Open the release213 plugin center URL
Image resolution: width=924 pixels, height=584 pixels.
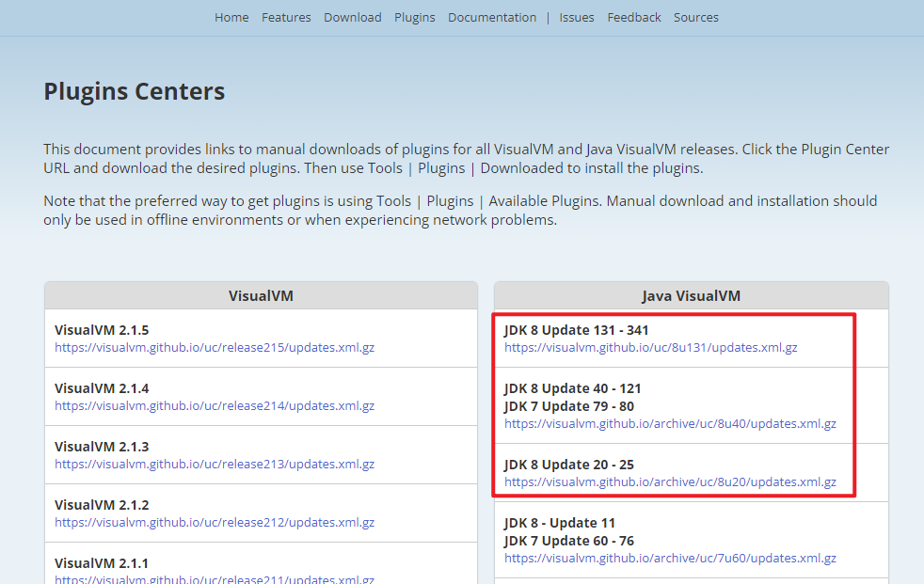tap(215, 464)
